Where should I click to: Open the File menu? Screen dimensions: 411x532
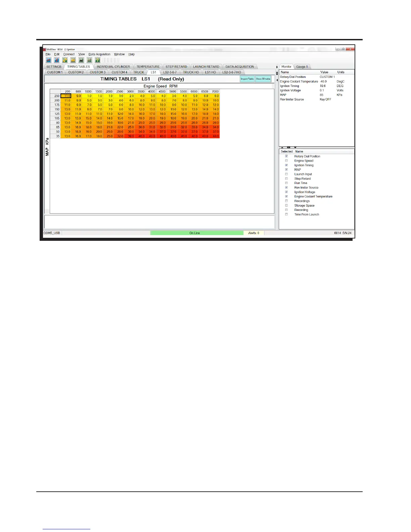coord(48,54)
